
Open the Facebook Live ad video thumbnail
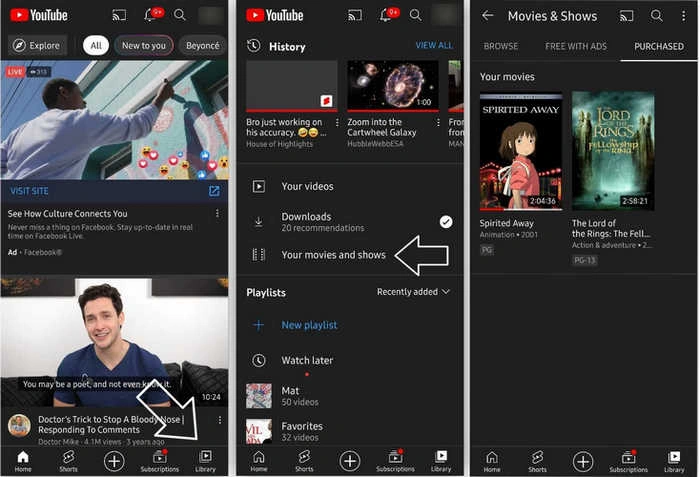[114, 120]
